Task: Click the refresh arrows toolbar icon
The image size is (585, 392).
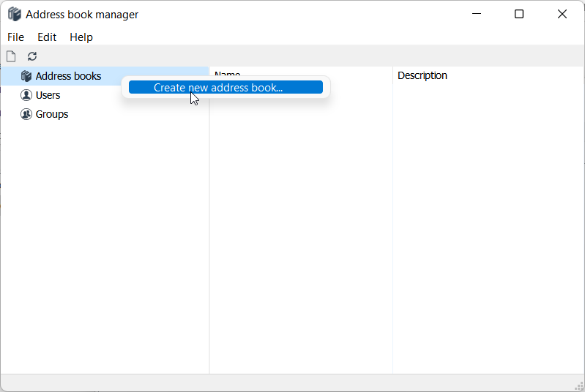Action: point(32,56)
